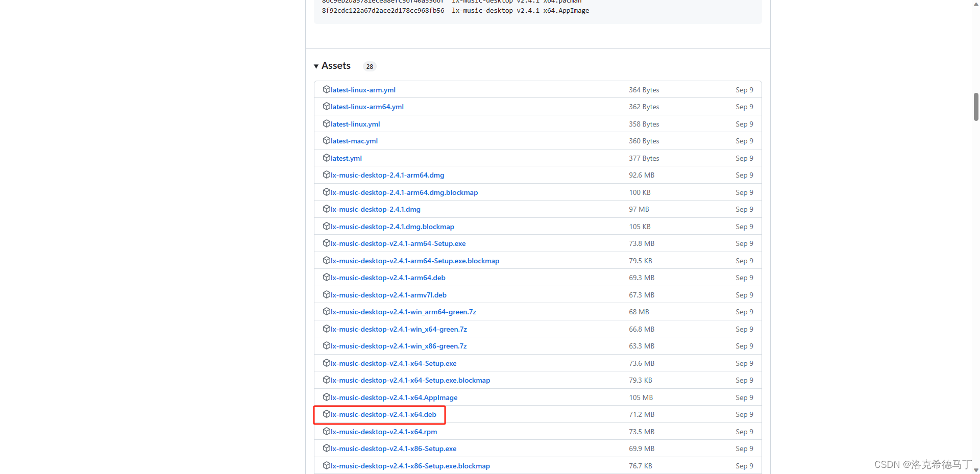Image resolution: width=980 pixels, height=474 pixels.
Task: Click package icon beside 2.4.1-arm64.dmg
Action: [327, 174]
